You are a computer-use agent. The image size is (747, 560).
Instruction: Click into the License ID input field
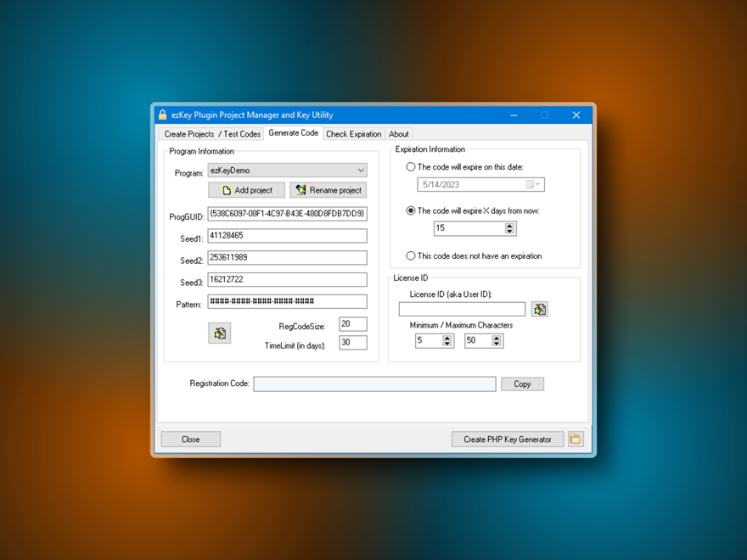pyautogui.click(x=462, y=309)
